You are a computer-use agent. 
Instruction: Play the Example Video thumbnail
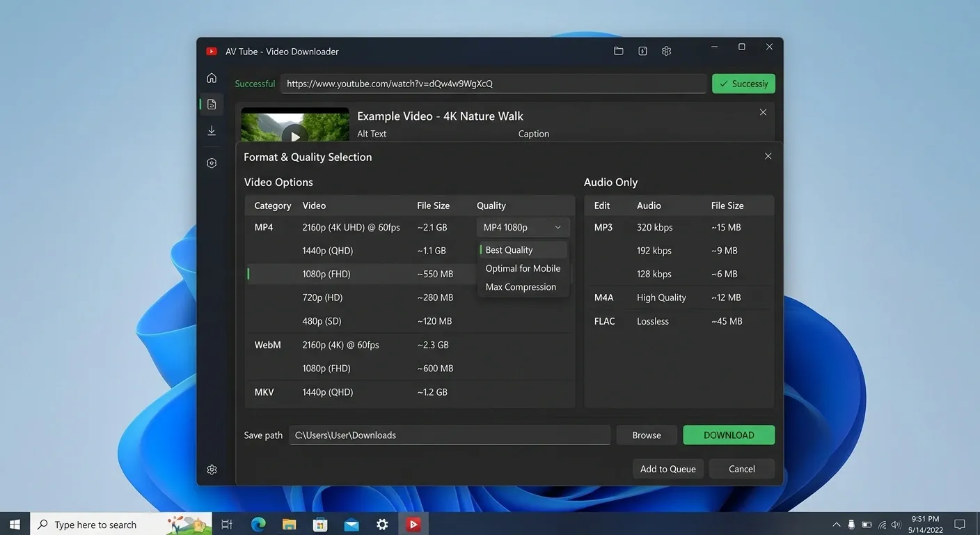coord(295,137)
